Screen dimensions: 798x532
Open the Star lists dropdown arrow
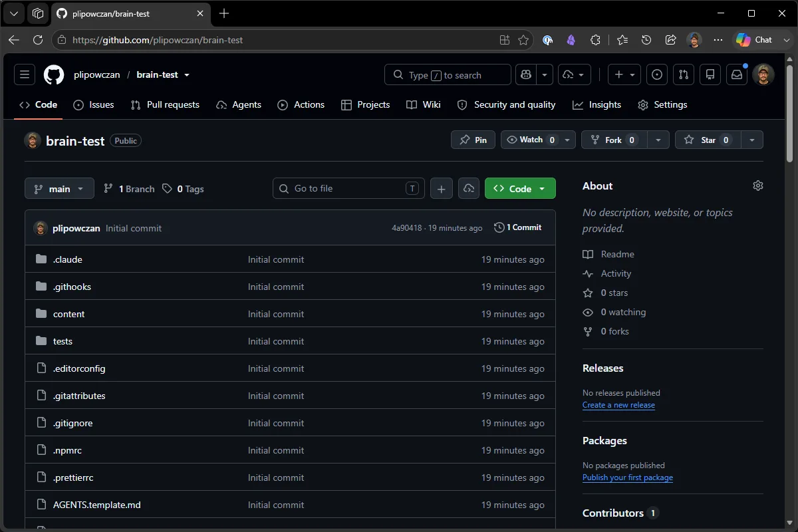[x=752, y=140]
